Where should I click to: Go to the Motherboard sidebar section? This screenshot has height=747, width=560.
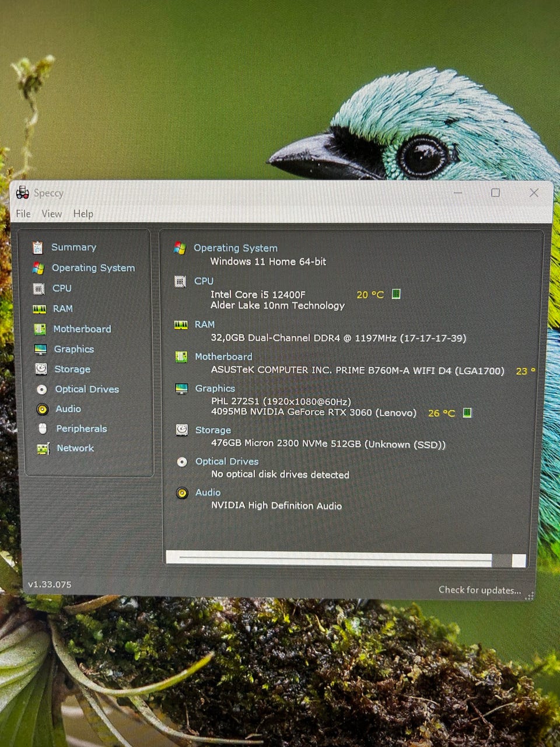click(x=82, y=329)
